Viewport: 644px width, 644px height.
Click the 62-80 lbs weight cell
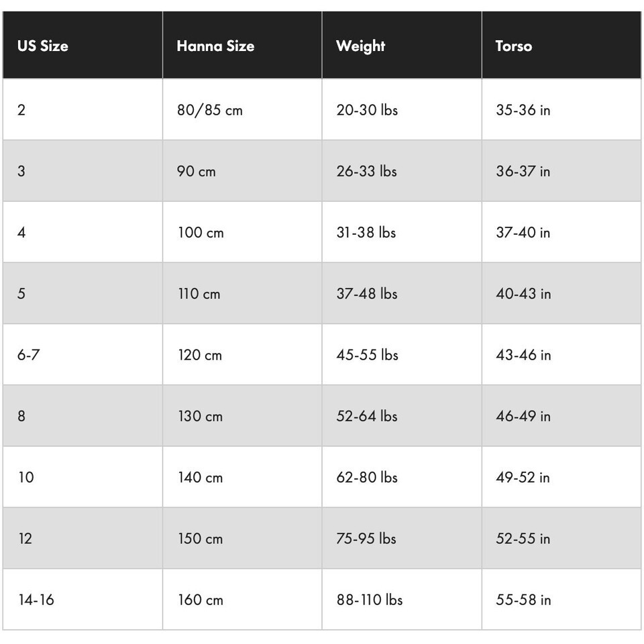[x=366, y=478]
